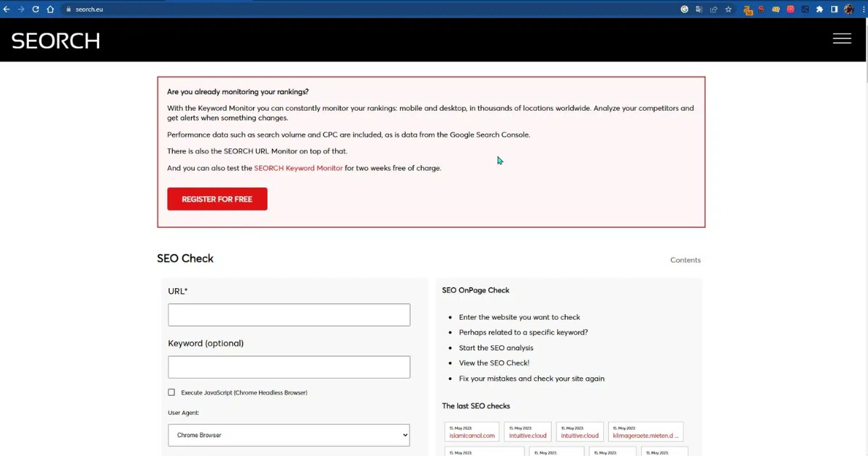Open the islamicamal.com recent SEO check
Screen dimensions: 868x456
click(472, 436)
